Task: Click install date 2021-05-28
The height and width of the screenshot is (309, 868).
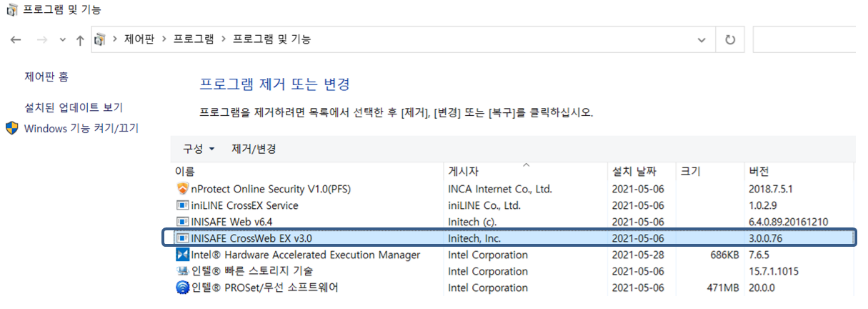Action: pos(639,255)
